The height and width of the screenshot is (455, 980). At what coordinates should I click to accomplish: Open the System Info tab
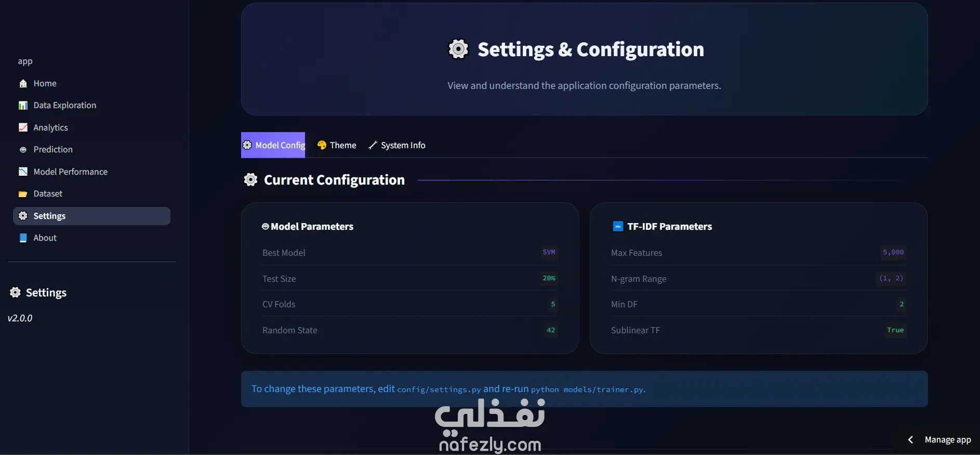pyautogui.click(x=397, y=145)
